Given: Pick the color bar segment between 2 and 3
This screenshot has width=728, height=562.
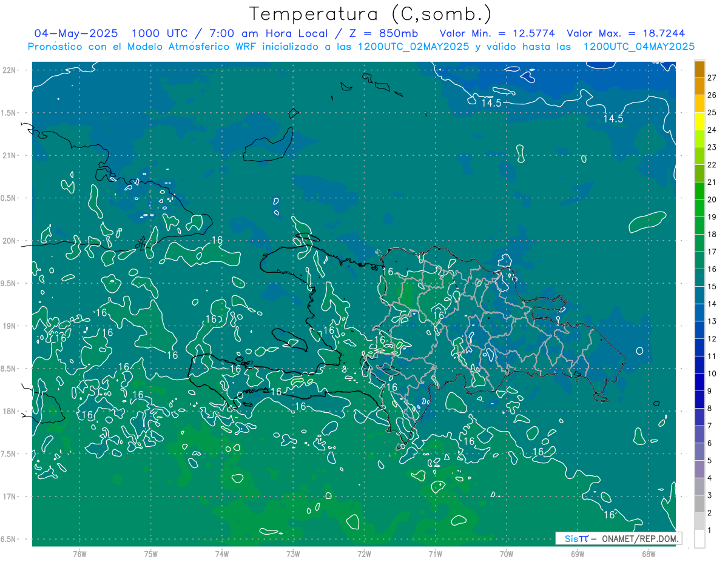Looking at the screenshot, I should 699,504.
